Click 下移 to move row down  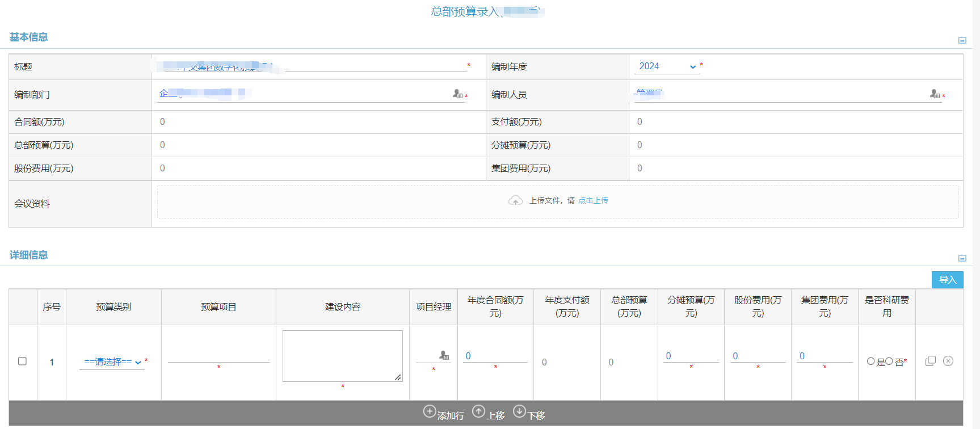point(529,413)
